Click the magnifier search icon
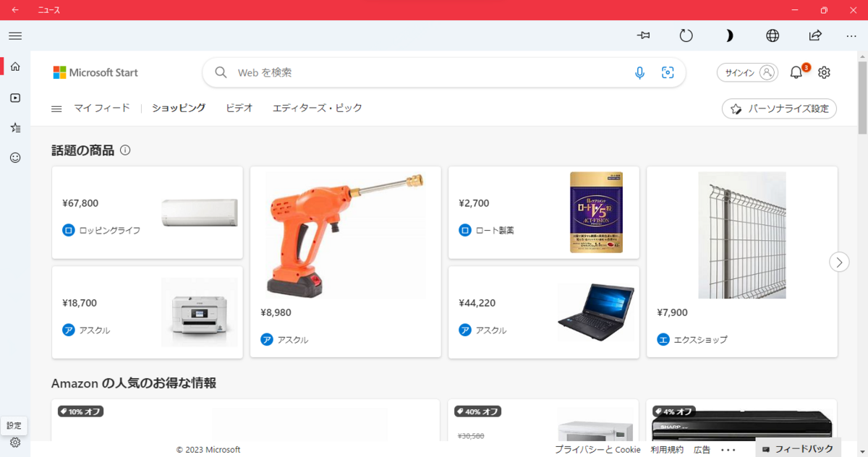This screenshot has width=868, height=457. 220,72
